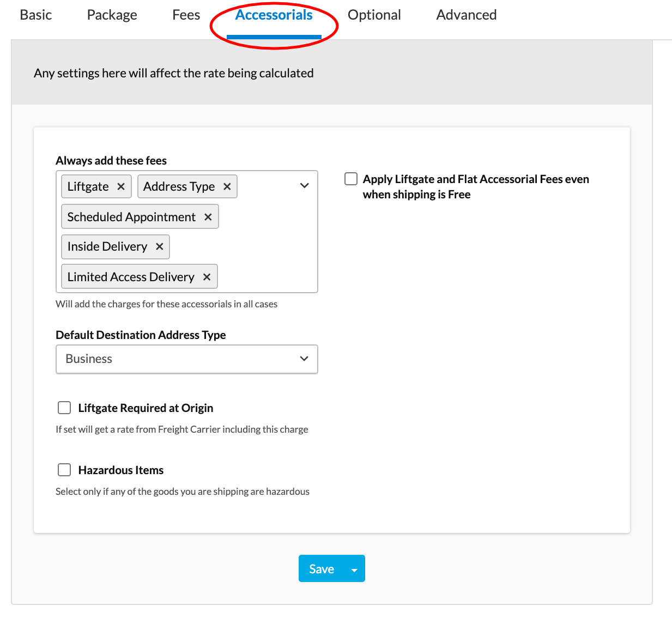Remove the Address Type tag
This screenshot has height=618, width=672.
[227, 186]
